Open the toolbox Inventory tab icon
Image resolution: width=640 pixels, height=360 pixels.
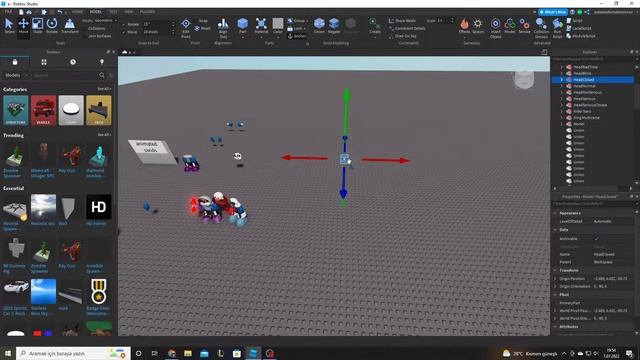[44, 62]
